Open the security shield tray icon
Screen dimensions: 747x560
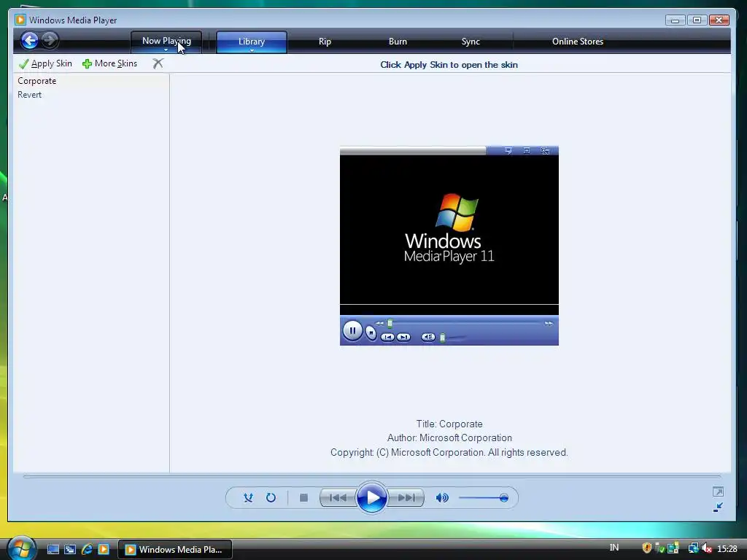[x=646, y=548]
